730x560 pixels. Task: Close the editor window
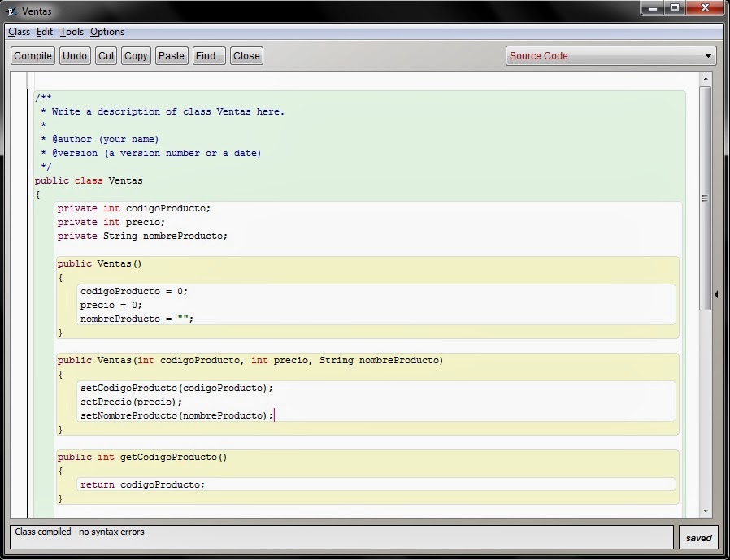coord(246,55)
